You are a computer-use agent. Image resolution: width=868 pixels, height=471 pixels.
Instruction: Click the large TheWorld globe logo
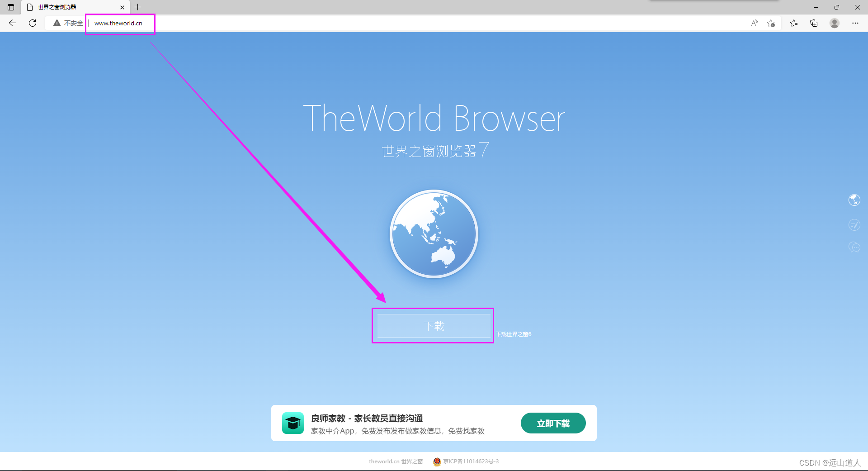pyautogui.click(x=434, y=234)
